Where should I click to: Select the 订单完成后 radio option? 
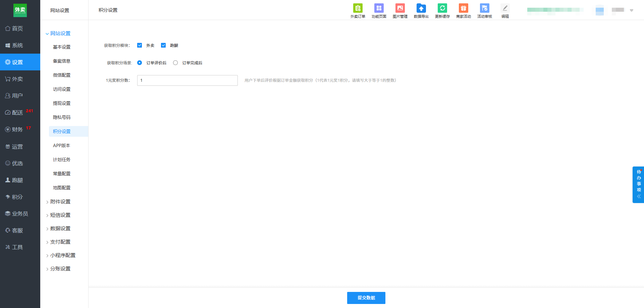pyautogui.click(x=175, y=63)
